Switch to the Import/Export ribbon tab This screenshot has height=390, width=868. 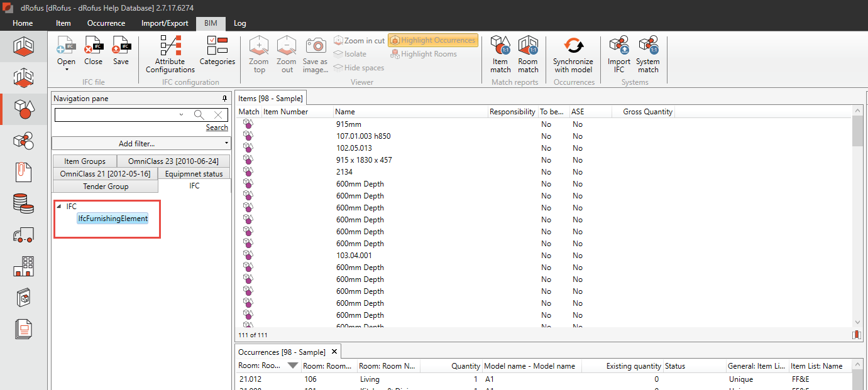(x=165, y=23)
